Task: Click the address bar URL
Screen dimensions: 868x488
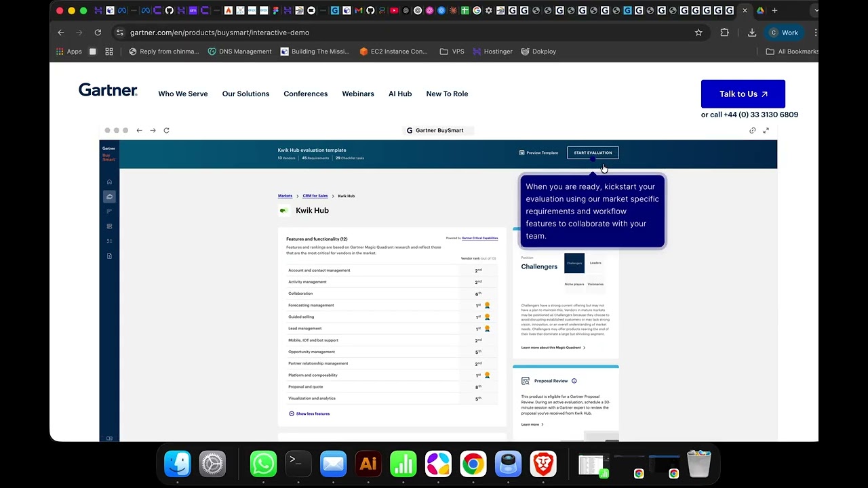Action: (x=220, y=33)
